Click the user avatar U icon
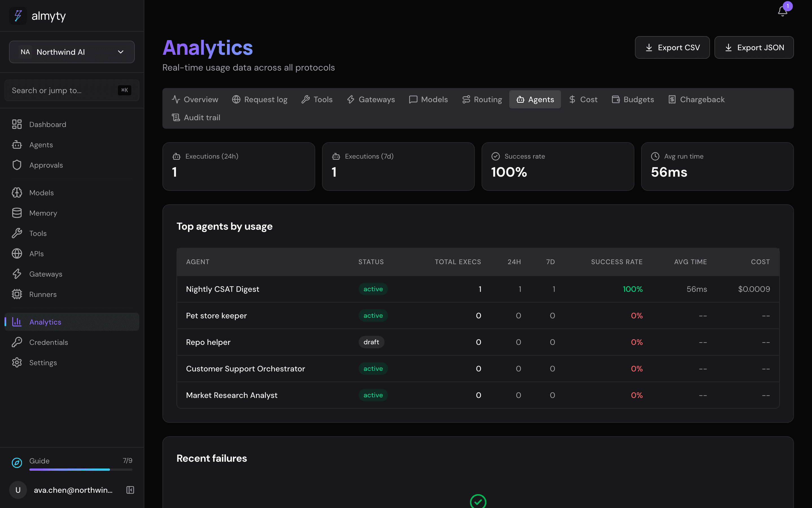Screen dimensions: 812x508 pos(18,490)
